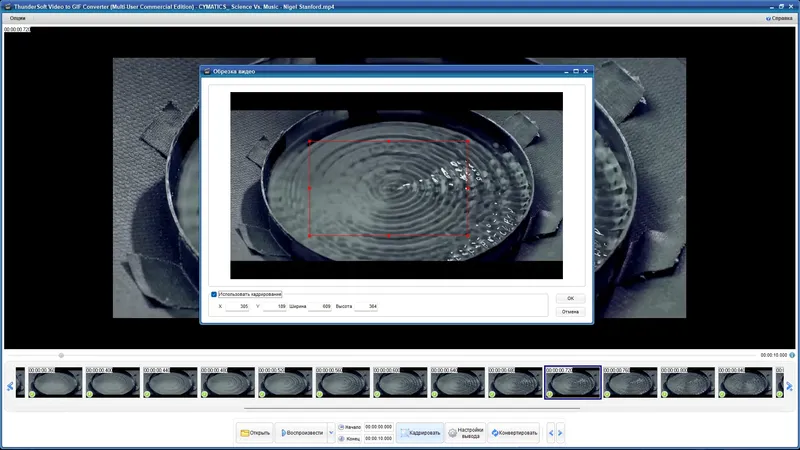
Task: Click the Кадрировать crop tool button
Action: pos(419,433)
